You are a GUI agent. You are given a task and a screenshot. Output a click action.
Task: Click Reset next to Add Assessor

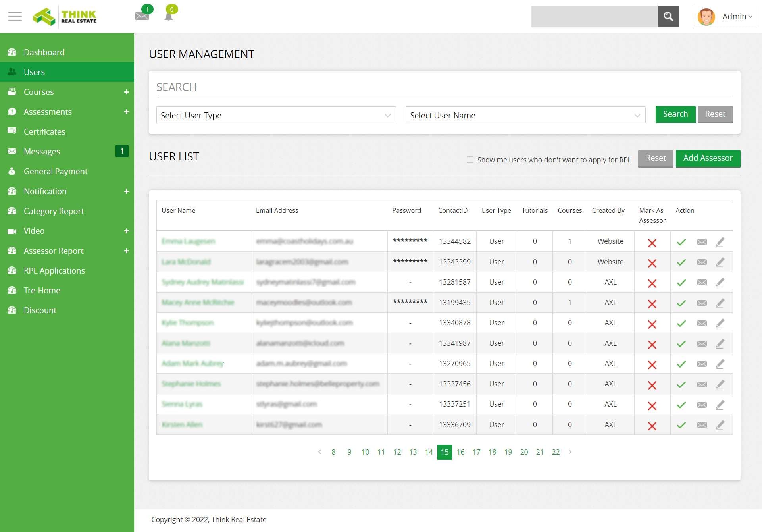click(656, 158)
